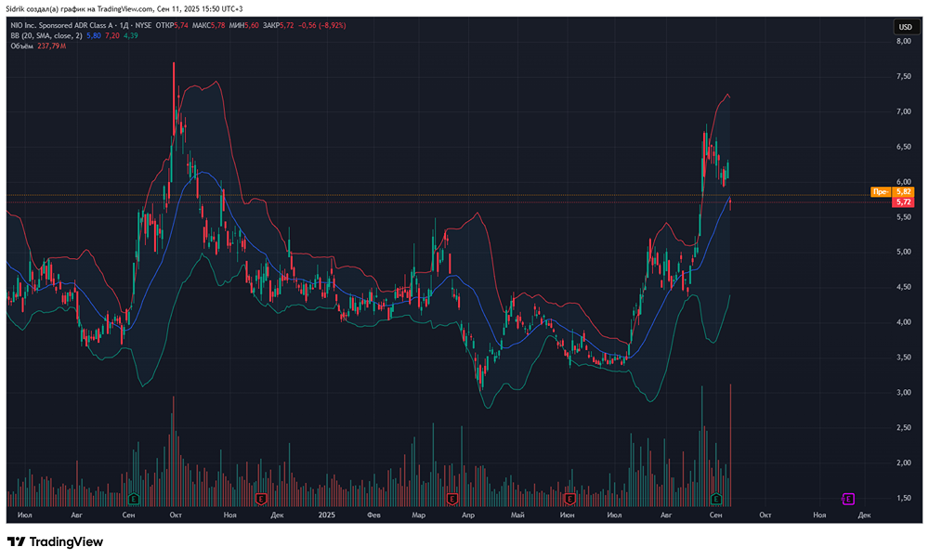This screenshot has height=560, width=929.
Task: Click the blue BB basis value 5,80
Action: 94,35
